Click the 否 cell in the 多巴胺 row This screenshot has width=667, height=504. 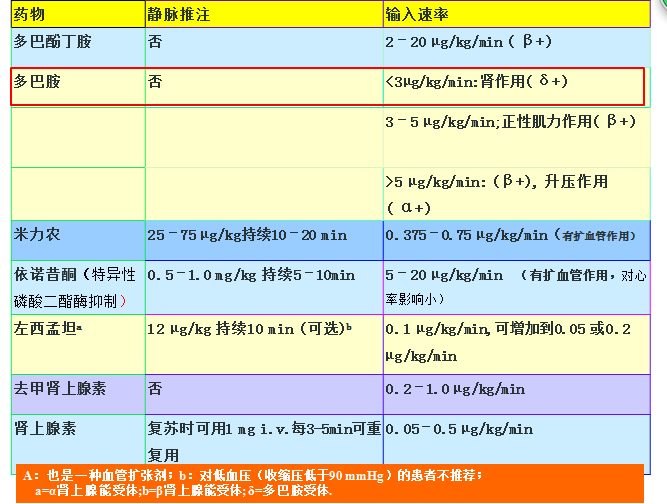tap(155, 82)
